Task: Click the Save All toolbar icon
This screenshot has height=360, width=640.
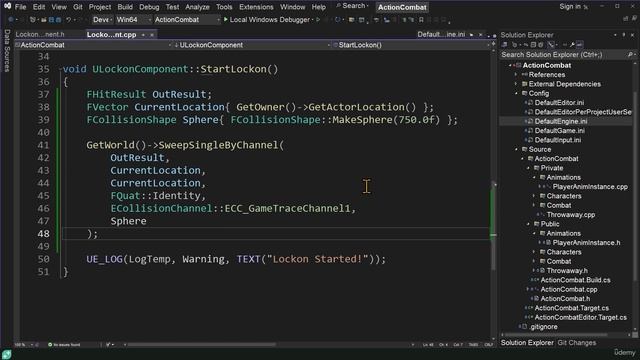Action: tap(58, 20)
